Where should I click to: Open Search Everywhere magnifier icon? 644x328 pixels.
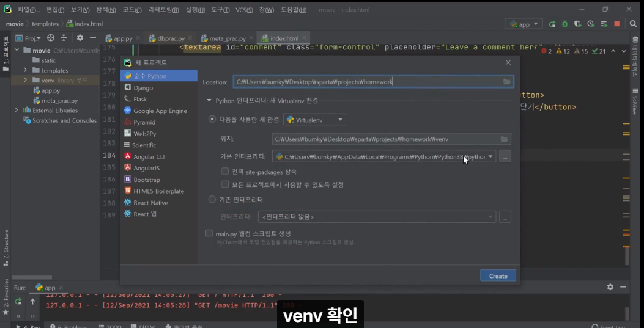[633, 24]
